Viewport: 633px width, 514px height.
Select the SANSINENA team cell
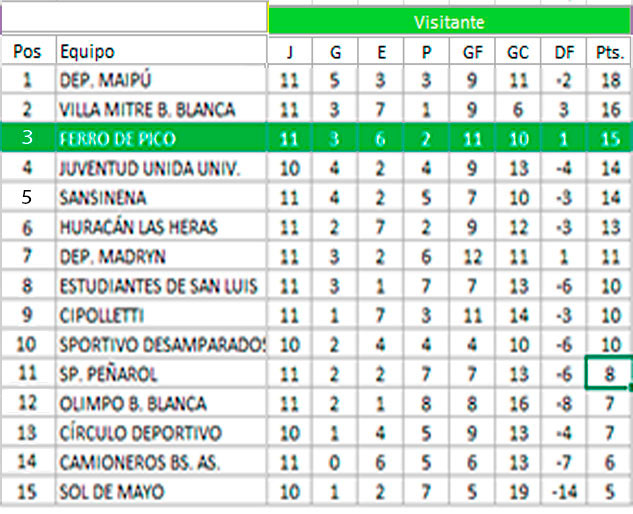click(161, 197)
